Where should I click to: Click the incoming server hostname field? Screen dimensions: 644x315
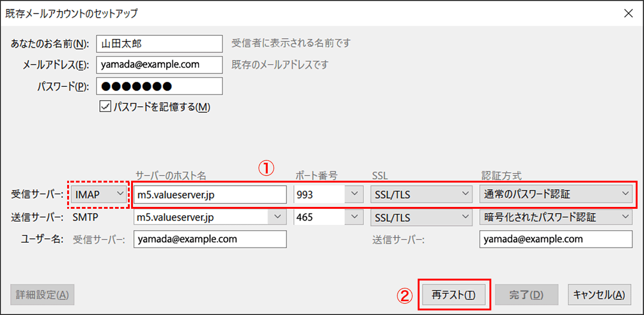pos(210,195)
